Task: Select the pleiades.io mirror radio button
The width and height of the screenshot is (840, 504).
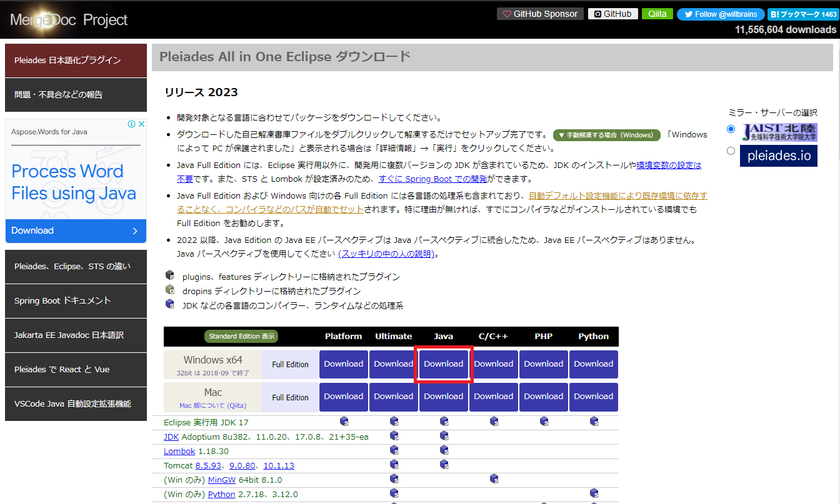Action: (x=731, y=151)
